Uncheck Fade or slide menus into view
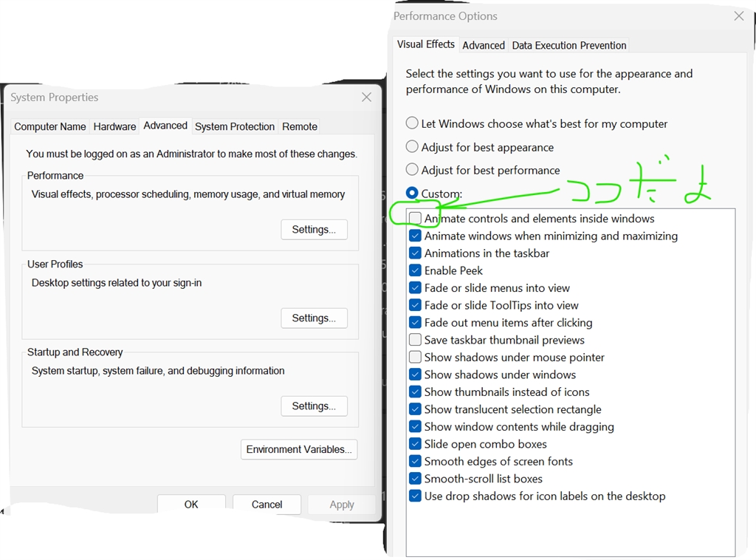Image resolution: width=756 pixels, height=560 pixels. pyautogui.click(x=415, y=288)
